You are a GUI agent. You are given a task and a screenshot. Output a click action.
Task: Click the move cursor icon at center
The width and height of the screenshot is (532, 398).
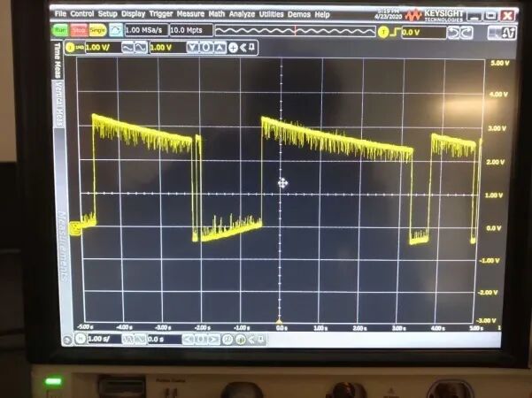point(282,183)
